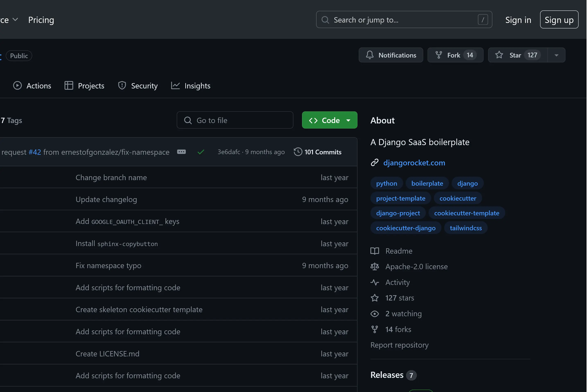Image resolution: width=588 pixels, height=392 pixels.
Task: Expand the green Code dropdown
Action: 329,120
